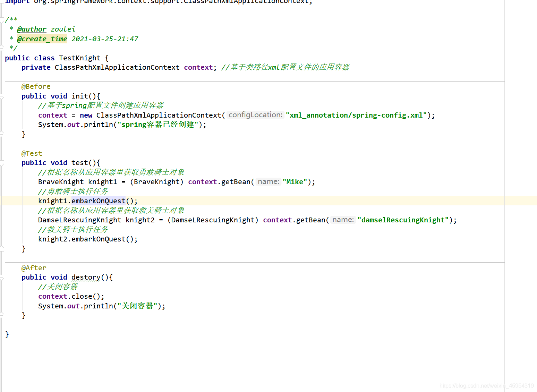
Task: Click the test method name
Action: [x=80, y=163]
